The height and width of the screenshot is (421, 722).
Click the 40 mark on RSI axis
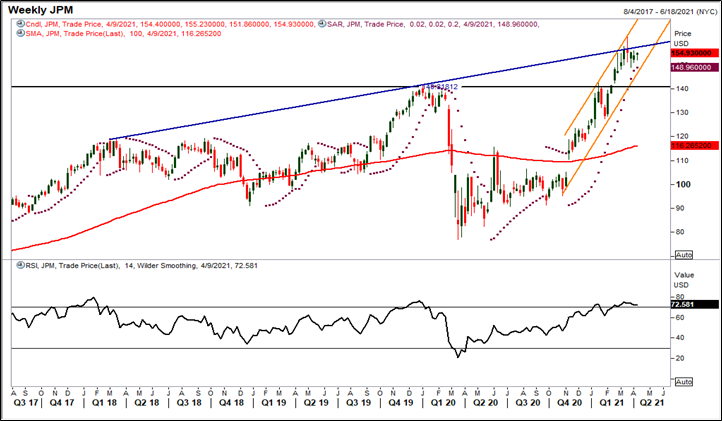680,338
